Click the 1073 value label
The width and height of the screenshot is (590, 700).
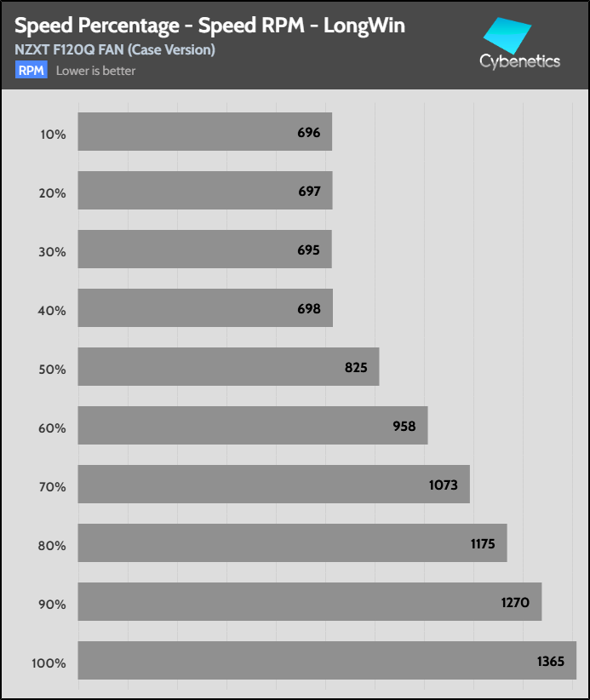(444, 485)
